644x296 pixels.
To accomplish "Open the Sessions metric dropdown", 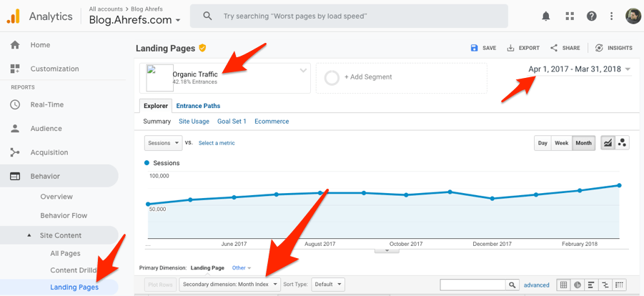I will [x=163, y=143].
